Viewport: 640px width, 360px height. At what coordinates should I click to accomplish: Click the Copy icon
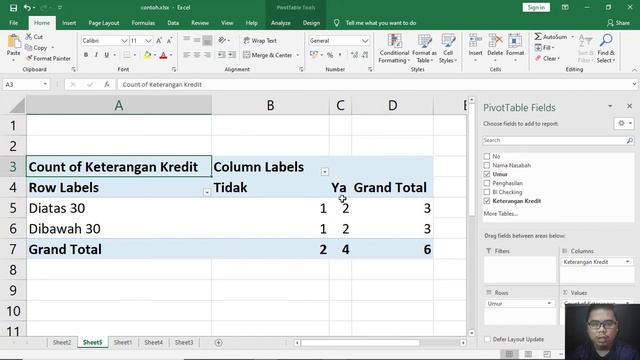pyautogui.click(x=29, y=48)
